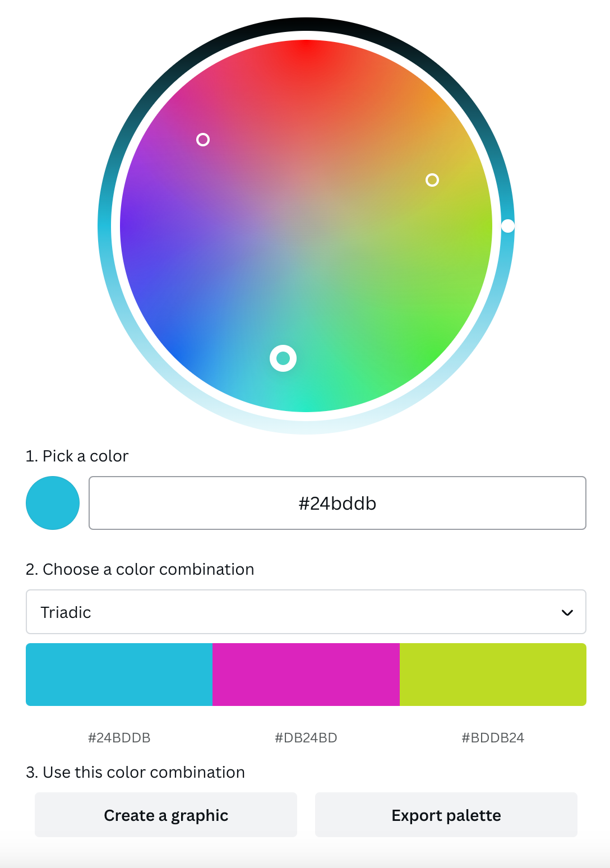Image resolution: width=610 pixels, height=868 pixels.
Task: Expand the Triadic combination menu
Action: [x=306, y=612]
